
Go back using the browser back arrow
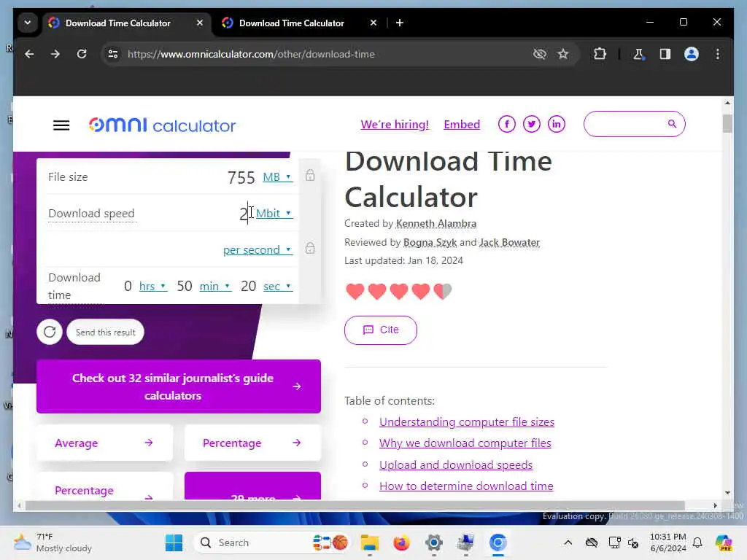coord(29,54)
